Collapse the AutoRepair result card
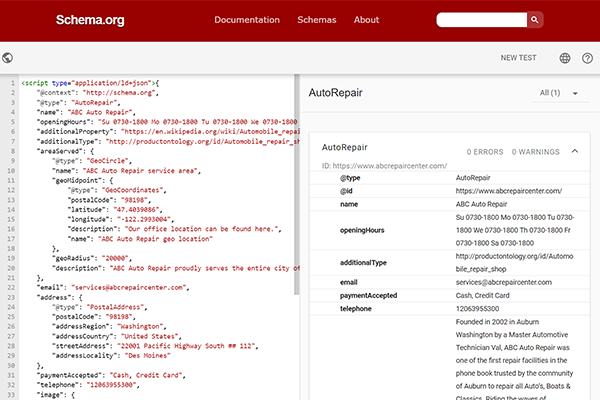600x400 pixels. (x=575, y=151)
